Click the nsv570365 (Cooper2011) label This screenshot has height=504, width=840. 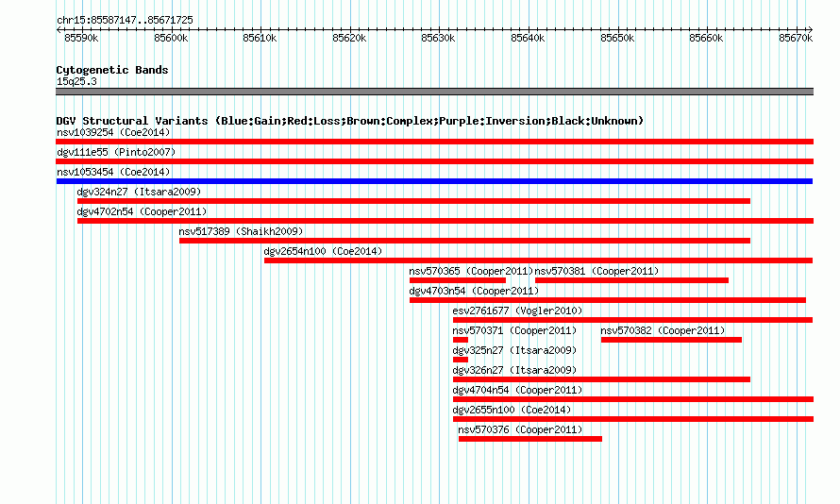pos(471,271)
